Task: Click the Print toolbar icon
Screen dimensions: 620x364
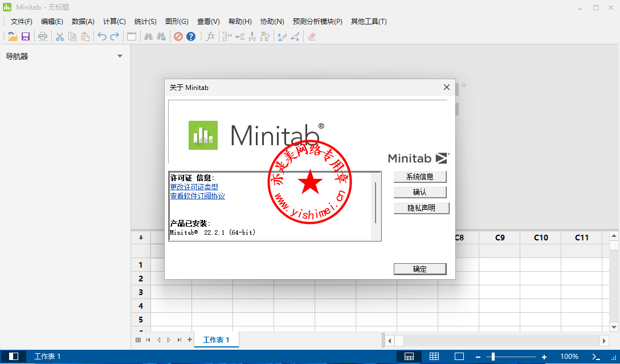Action: click(x=42, y=37)
